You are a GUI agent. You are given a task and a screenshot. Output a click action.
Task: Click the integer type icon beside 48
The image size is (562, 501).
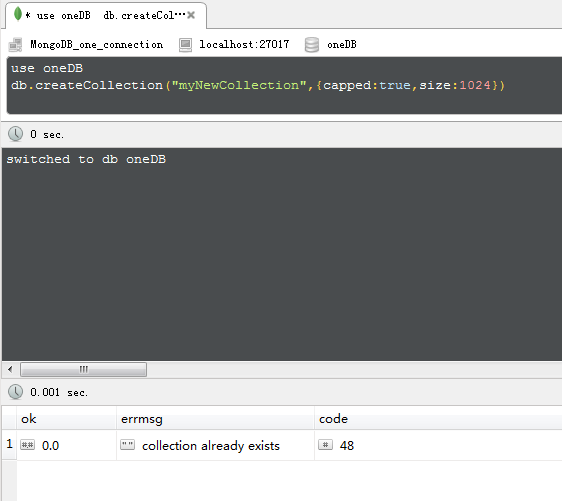[325, 445]
